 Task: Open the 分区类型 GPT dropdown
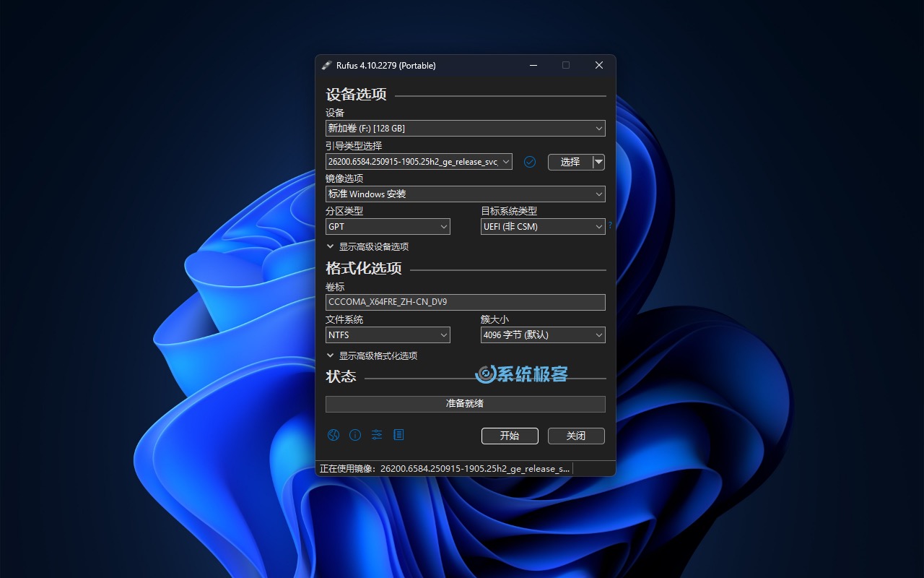388,227
